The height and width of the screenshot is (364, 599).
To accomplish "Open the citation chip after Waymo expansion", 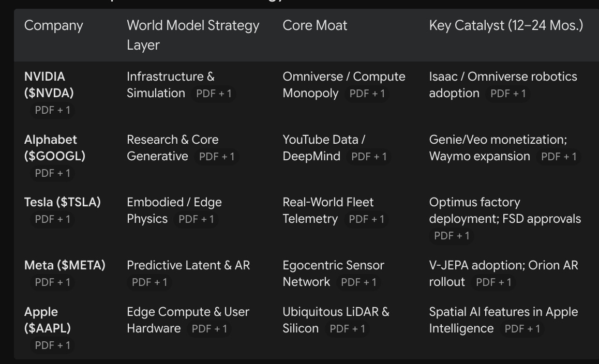I will (x=559, y=157).
